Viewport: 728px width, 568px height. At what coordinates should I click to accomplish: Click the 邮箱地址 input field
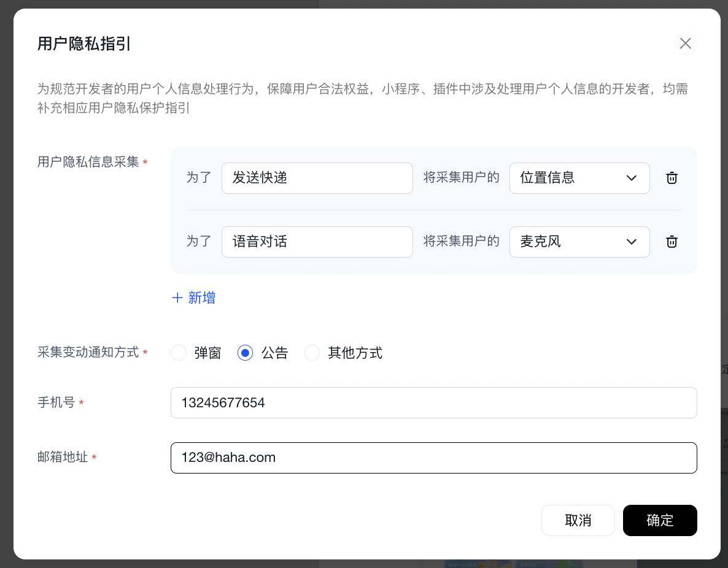click(x=433, y=458)
